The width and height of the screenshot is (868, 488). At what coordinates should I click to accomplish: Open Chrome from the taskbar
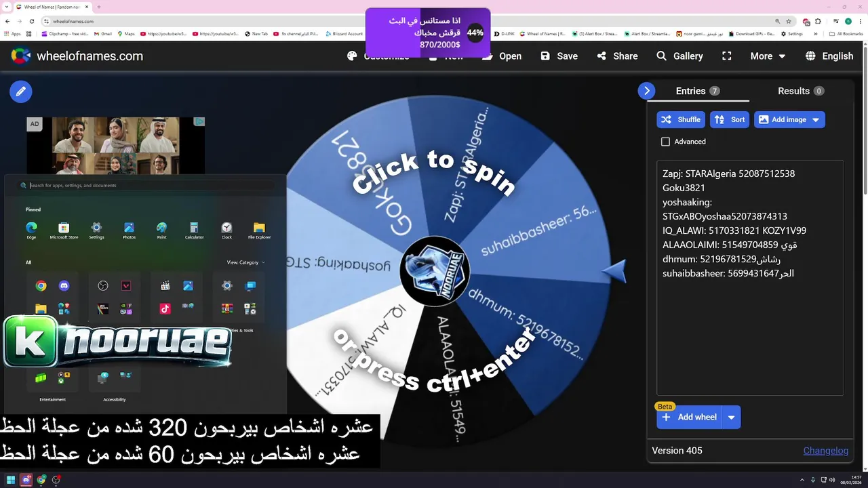(41, 480)
